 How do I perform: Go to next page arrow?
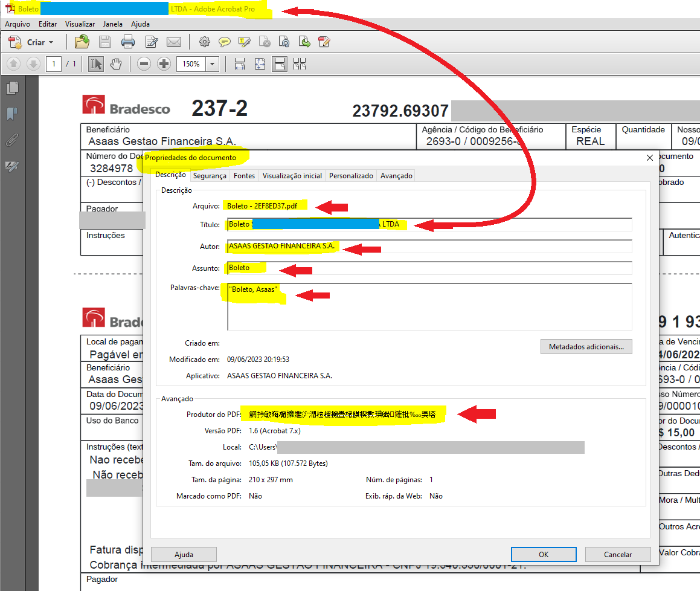(x=33, y=64)
